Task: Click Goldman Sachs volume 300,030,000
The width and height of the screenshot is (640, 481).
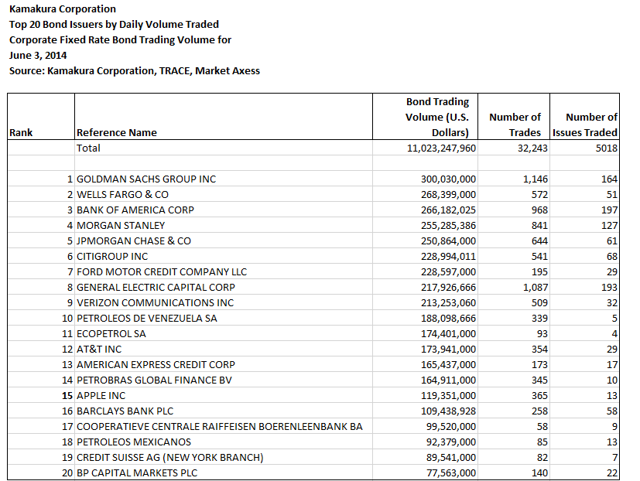Action: [x=449, y=179]
